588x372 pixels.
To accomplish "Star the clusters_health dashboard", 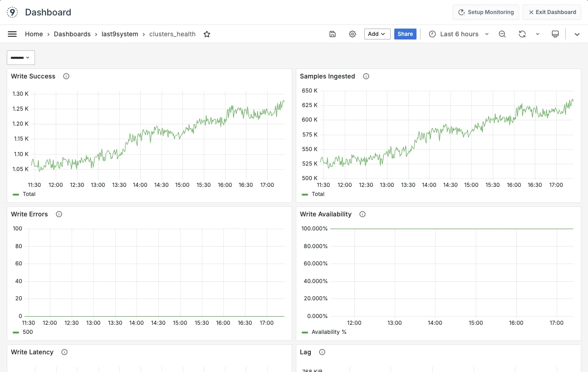I will [207, 34].
